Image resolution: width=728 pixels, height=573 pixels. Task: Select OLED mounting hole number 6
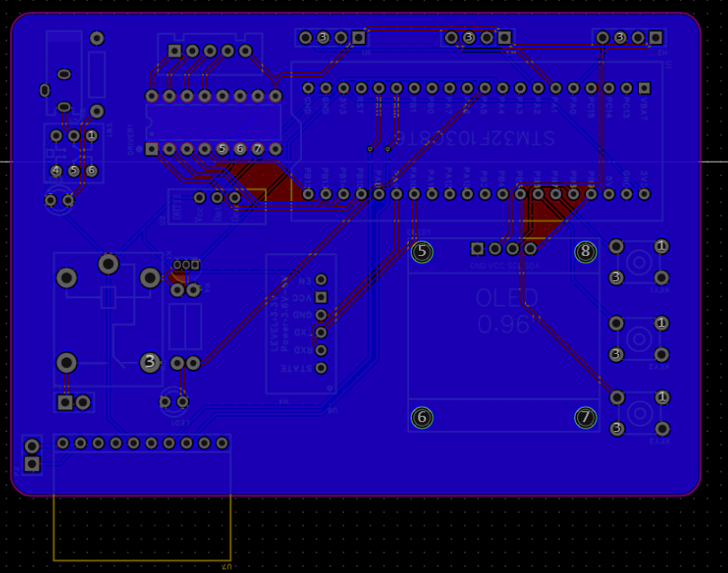pos(422,418)
